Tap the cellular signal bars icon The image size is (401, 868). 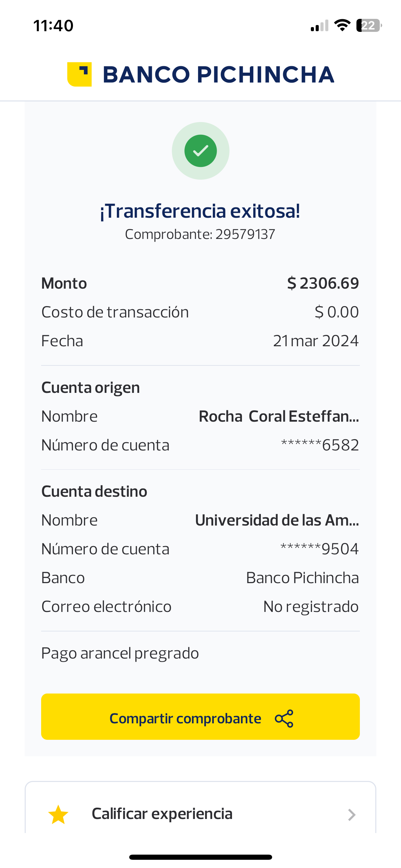[x=319, y=26]
